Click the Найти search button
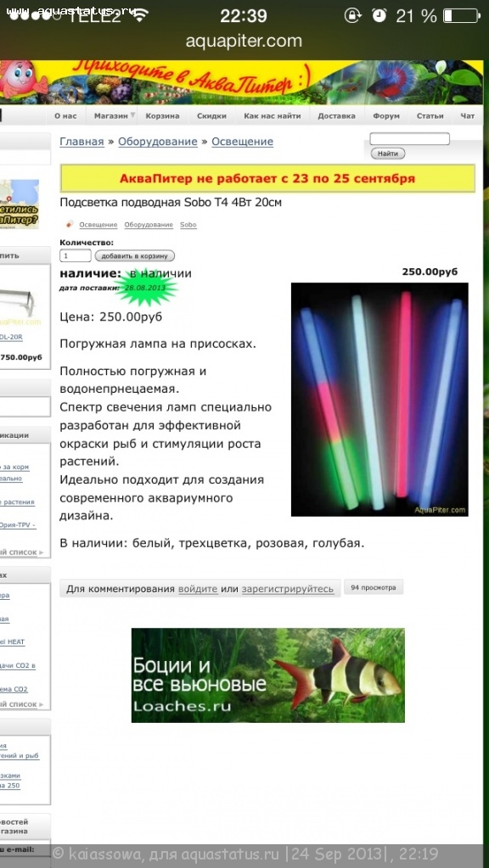 (388, 154)
